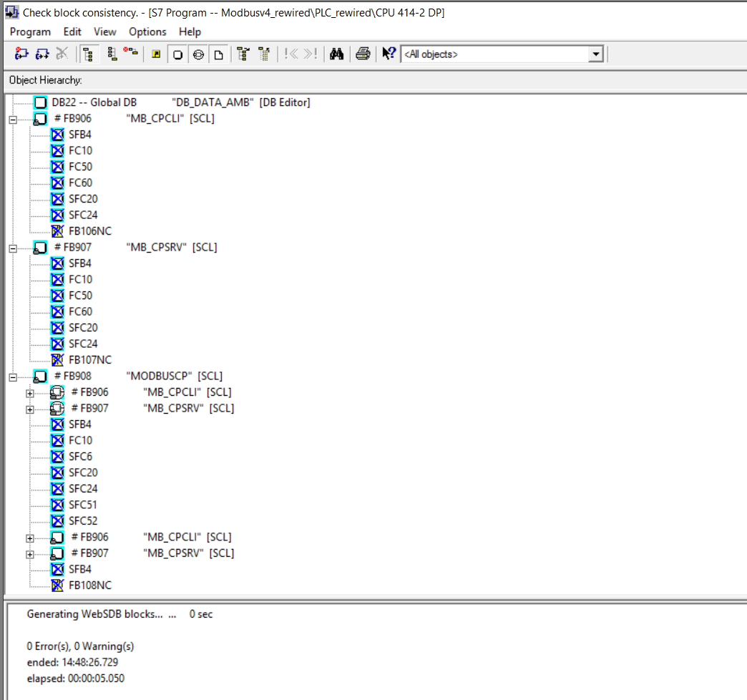Screen dimensions: 747x700
Task: Expand the last FB907 MB_CPSRV child node
Action: (x=29, y=553)
